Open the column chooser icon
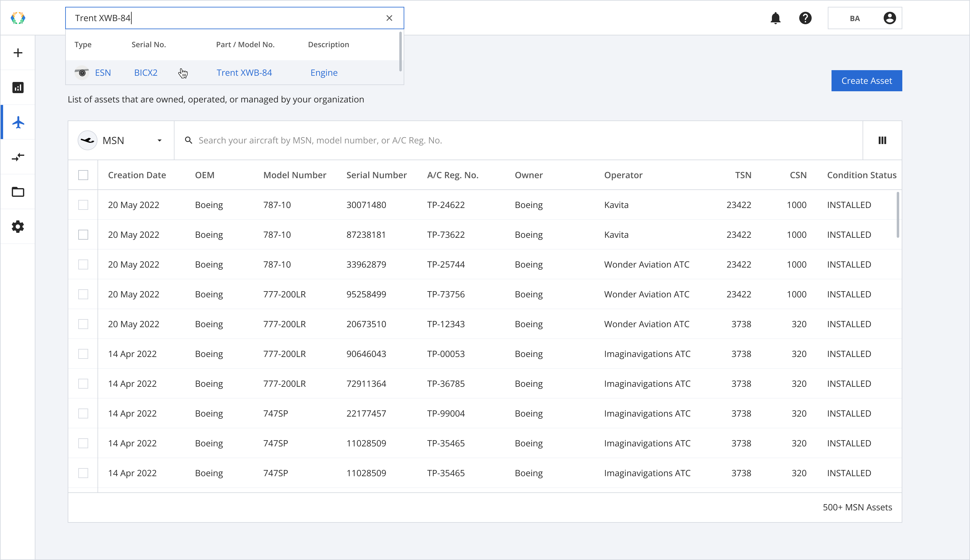 coord(882,140)
